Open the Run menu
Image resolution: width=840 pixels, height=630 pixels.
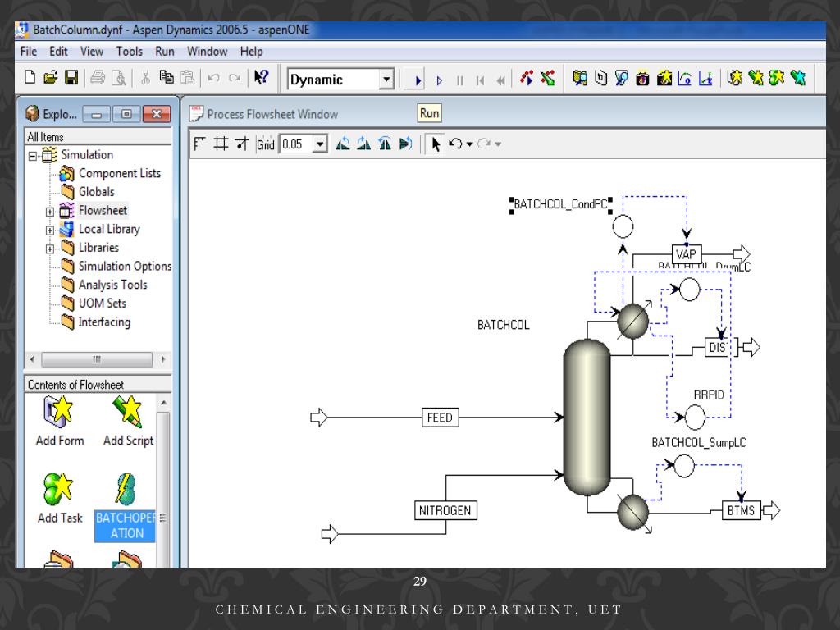tap(164, 52)
